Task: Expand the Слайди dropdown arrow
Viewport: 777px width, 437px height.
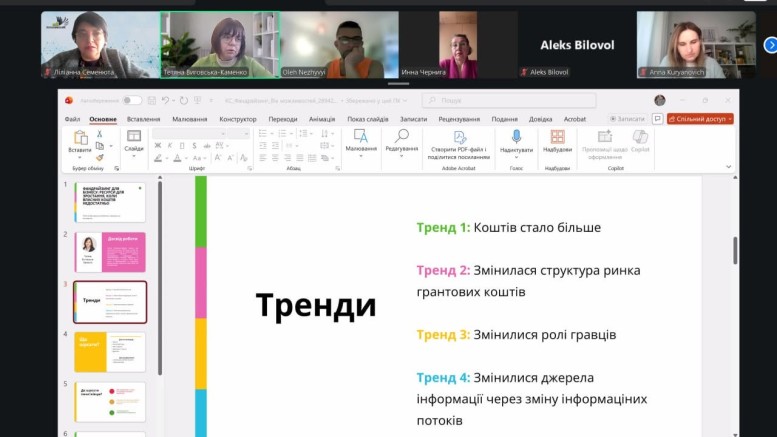Action: point(134,157)
